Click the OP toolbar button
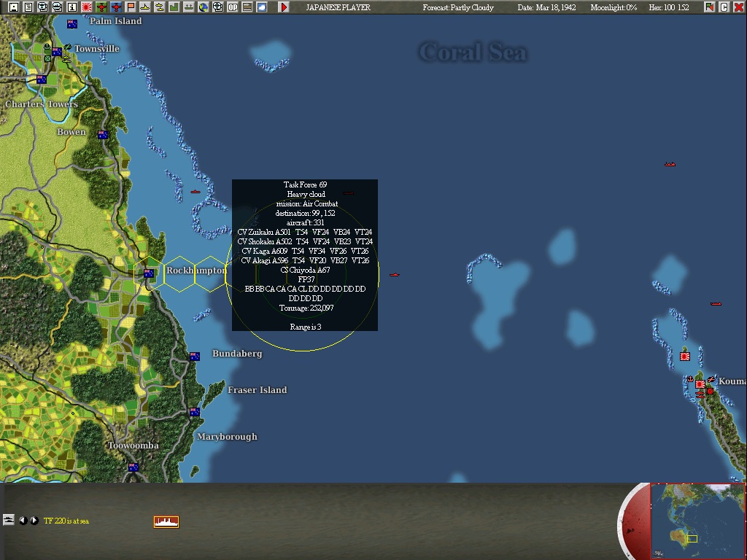The height and width of the screenshot is (560, 747). pyautogui.click(x=233, y=7)
